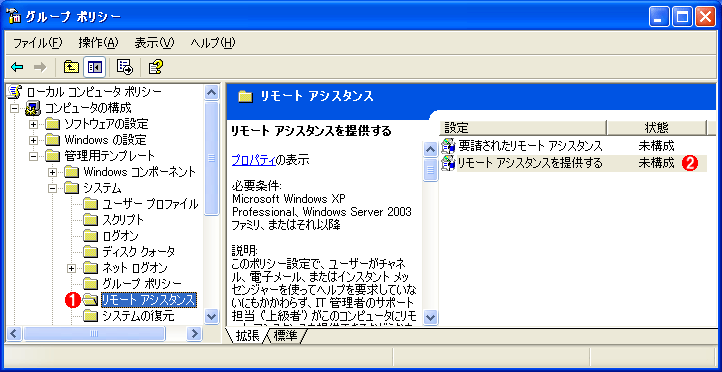Image resolution: width=722 pixels, height=372 pixels.
Task: Click the ユーザー プロファイル folder icon
Action: [x=91, y=204]
